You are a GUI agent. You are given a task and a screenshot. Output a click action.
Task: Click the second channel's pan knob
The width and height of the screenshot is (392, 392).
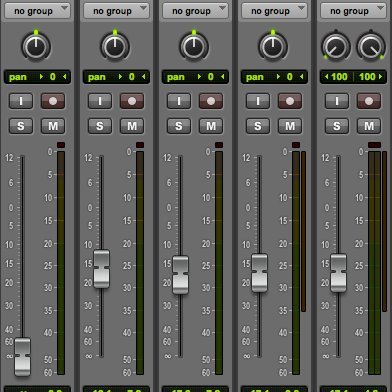pyautogui.click(x=115, y=47)
